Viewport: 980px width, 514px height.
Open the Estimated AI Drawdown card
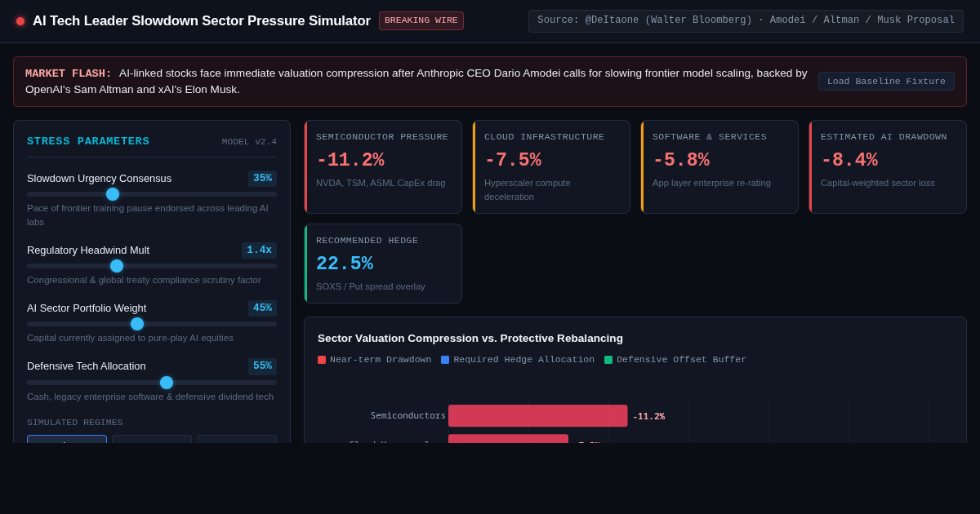pyautogui.click(x=888, y=167)
